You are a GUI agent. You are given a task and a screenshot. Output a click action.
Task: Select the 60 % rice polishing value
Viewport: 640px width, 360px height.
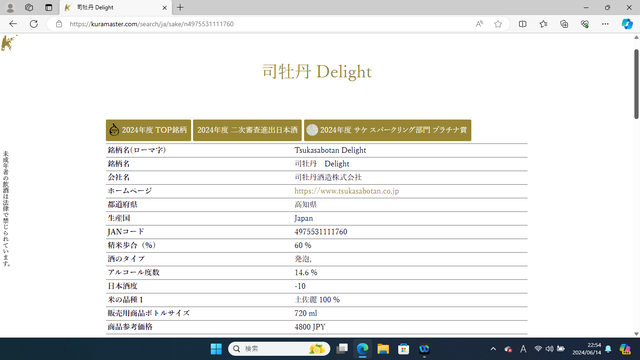[x=302, y=245]
